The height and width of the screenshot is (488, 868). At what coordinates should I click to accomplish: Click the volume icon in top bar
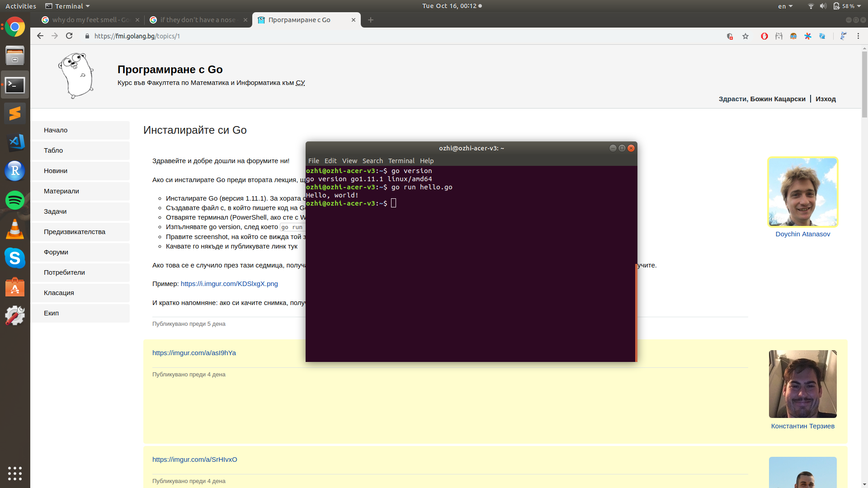coord(823,6)
